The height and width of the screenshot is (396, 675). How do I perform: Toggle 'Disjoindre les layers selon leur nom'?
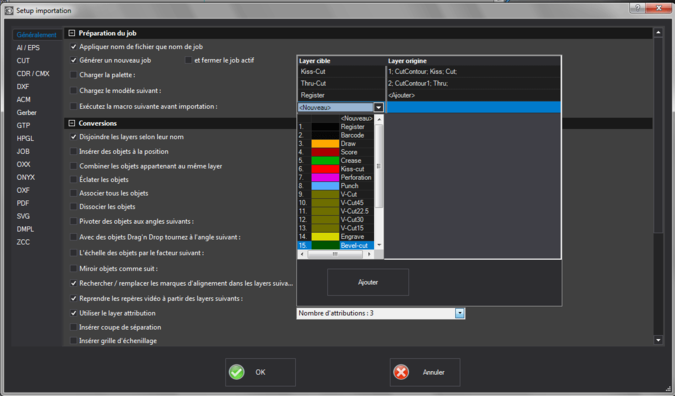pos(74,137)
